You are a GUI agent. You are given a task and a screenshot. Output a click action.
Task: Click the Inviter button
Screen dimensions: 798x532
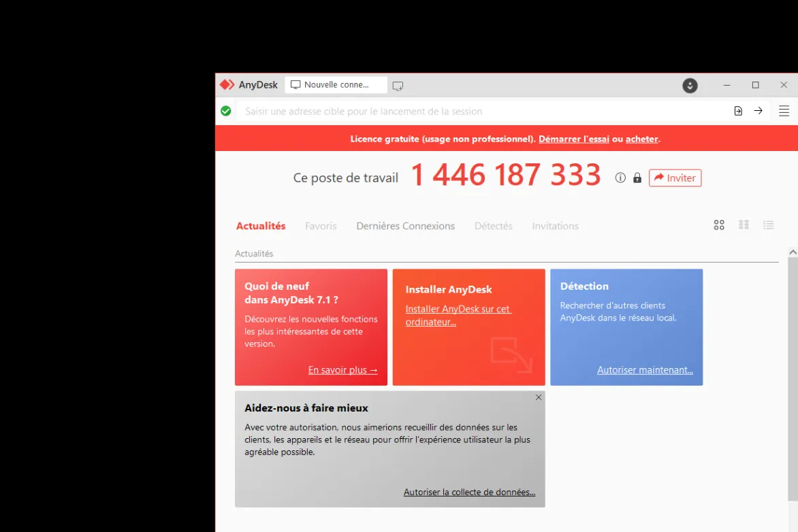[x=675, y=178]
